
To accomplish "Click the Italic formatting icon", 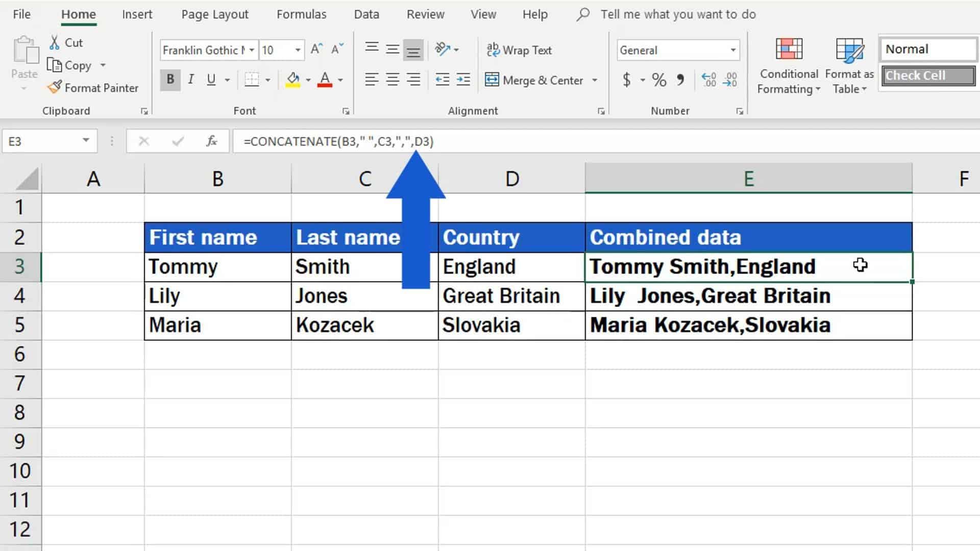I will (190, 80).
